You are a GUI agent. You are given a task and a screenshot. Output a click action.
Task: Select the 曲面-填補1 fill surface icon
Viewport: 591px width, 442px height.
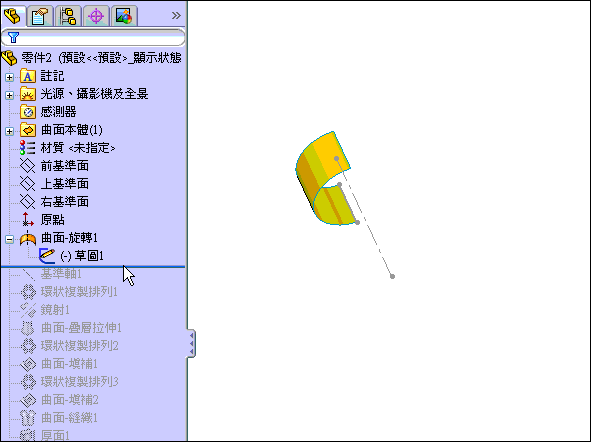tap(28, 364)
